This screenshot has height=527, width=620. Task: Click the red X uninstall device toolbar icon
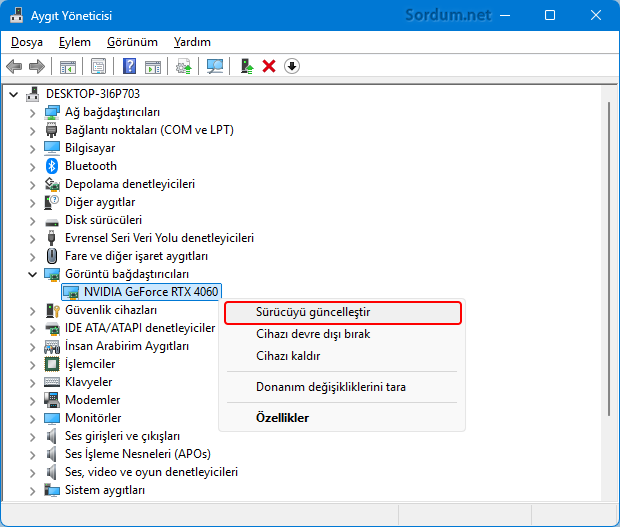point(268,66)
